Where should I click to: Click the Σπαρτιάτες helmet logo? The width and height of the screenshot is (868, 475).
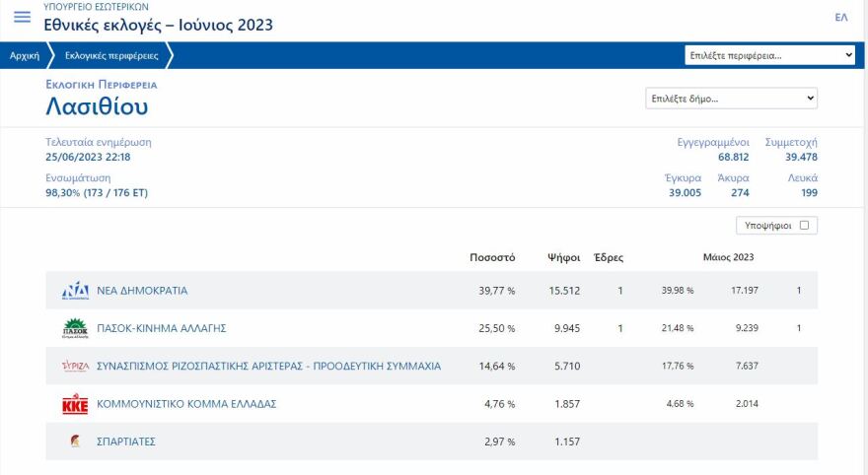click(75, 441)
